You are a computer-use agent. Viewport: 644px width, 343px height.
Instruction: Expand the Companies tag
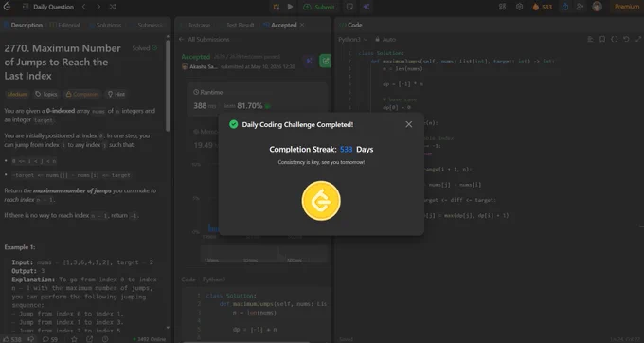click(x=82, y=94)
